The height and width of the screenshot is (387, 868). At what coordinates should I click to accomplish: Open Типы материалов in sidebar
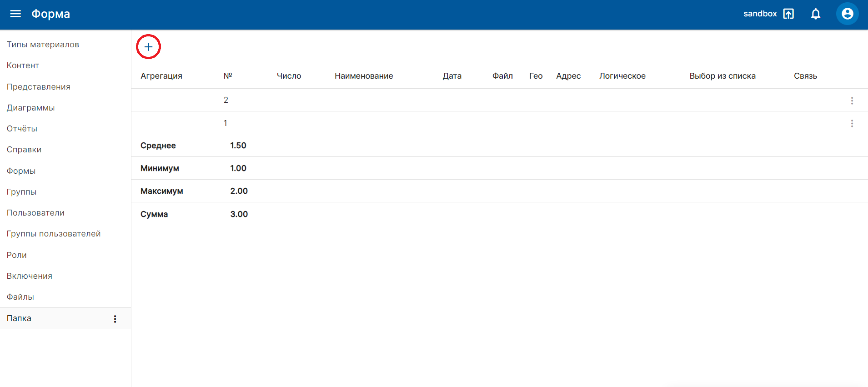(x=43, y=45)
